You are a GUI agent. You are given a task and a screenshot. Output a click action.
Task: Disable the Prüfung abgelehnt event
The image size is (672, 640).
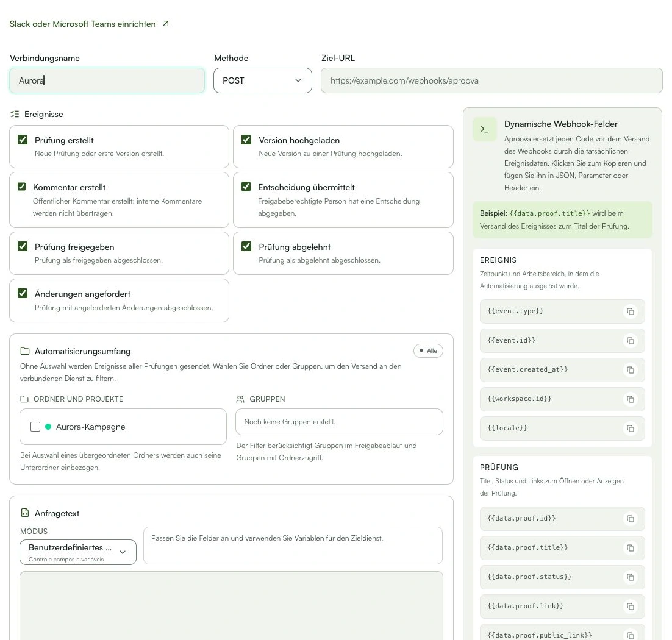246,246
